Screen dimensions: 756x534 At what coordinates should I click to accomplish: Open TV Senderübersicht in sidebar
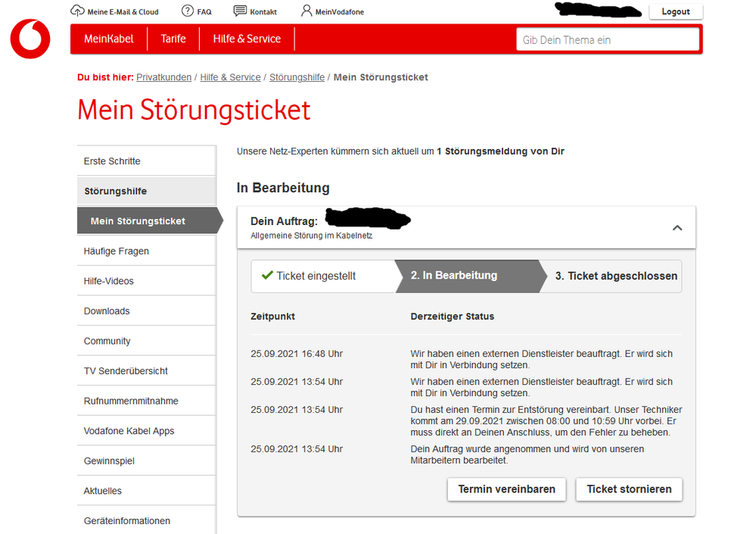click(x=146, y=370)
